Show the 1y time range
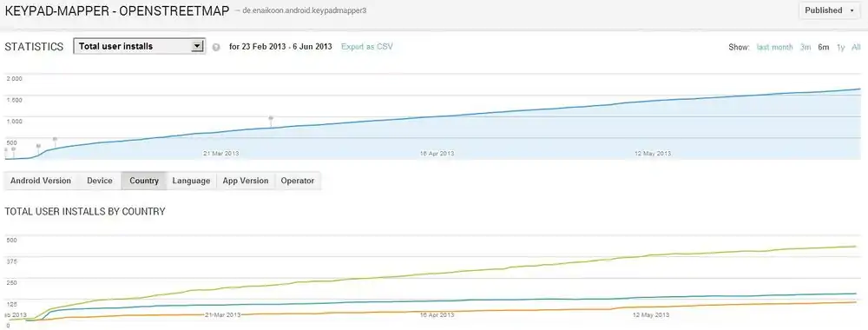Viewport: 868px width, 330px height. (x=840, y=47)
